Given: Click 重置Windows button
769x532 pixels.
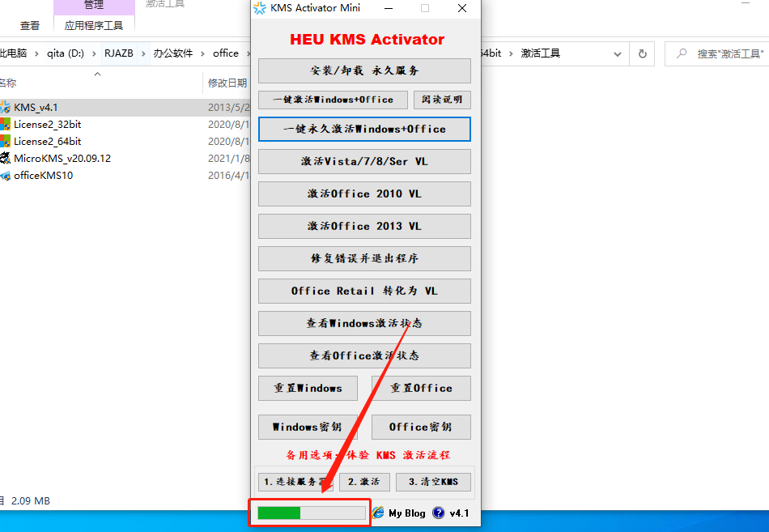Looking at the screenshot, I should pyautogui.click(x=308, y=388).
